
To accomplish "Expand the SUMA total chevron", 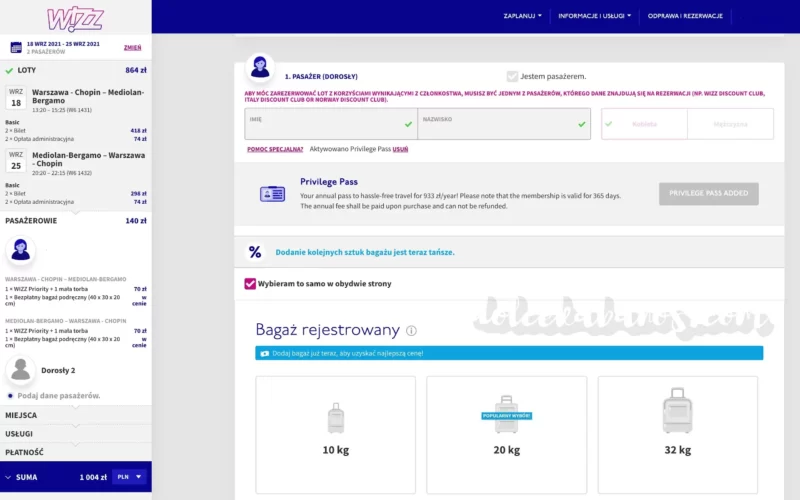I will pyautogui.click(x=8, y=478).
